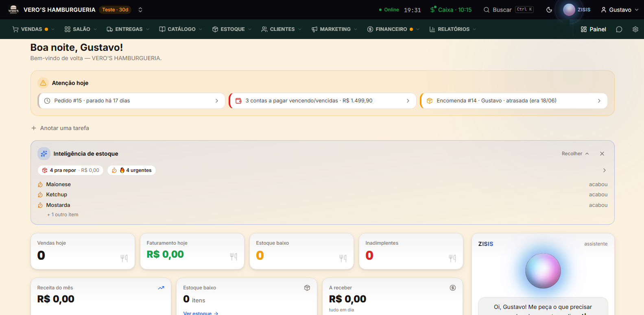Open the CLIENTES menu
This screenshot has height=315, width=644.
[282, 29]
